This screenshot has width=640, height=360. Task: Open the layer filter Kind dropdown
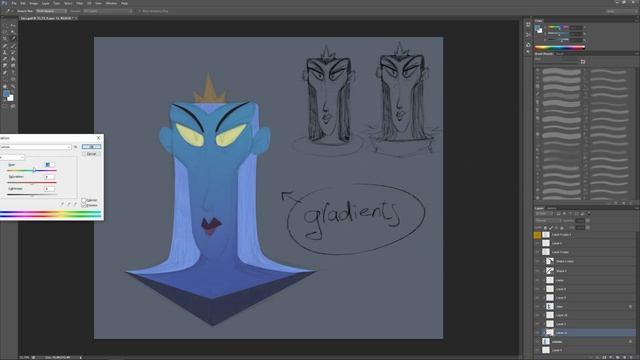pos(544,213)
